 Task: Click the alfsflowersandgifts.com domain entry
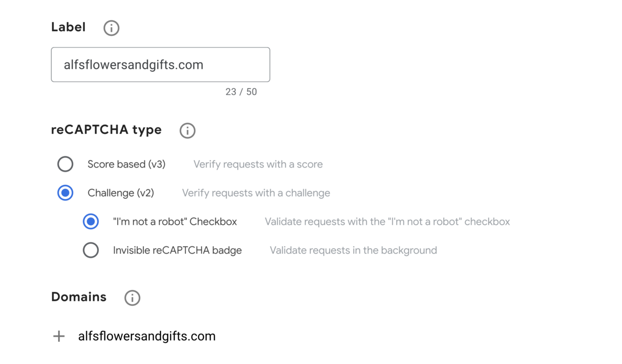[x=147, y=336]
